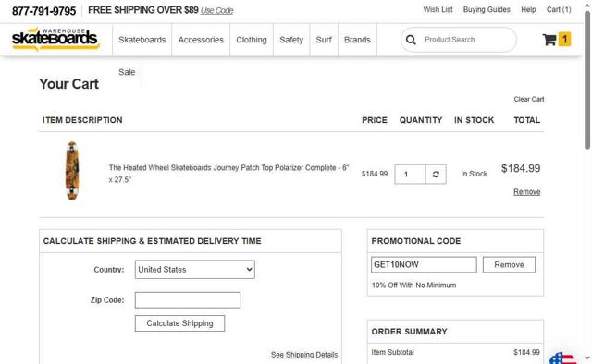Open the Safety menu
Screen dimensions: 592x364
tap(291, 40)
